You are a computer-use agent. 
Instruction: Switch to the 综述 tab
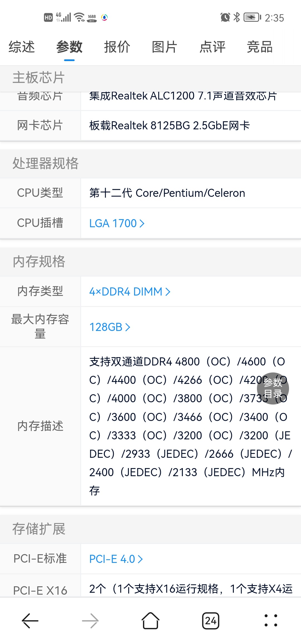(x=22, y=47)
